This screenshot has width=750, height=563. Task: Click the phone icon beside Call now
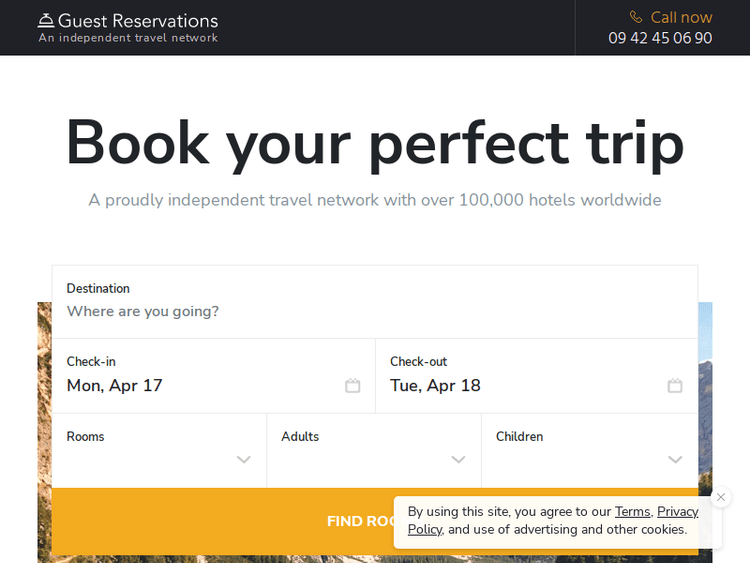pos(636,17)
